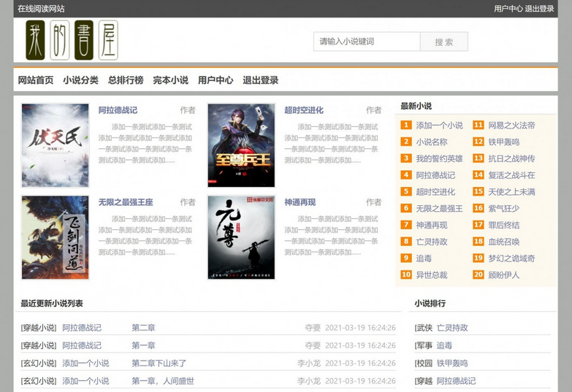The image size is (572, 392).
Task: Focus the novel keyword search field
Action: click(x=367, y=42)
